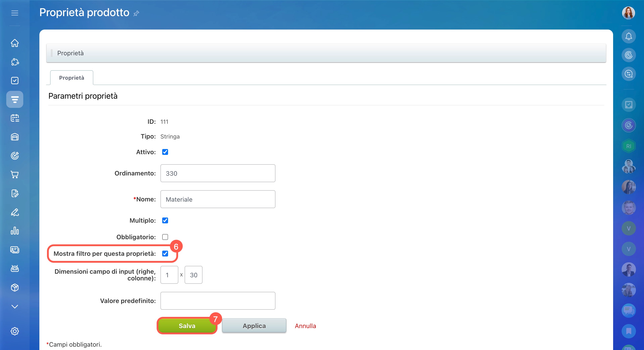Screen dimensions: 644x350
Task: Enable the Obbligatorio checkbox
Action: [165, 237]
